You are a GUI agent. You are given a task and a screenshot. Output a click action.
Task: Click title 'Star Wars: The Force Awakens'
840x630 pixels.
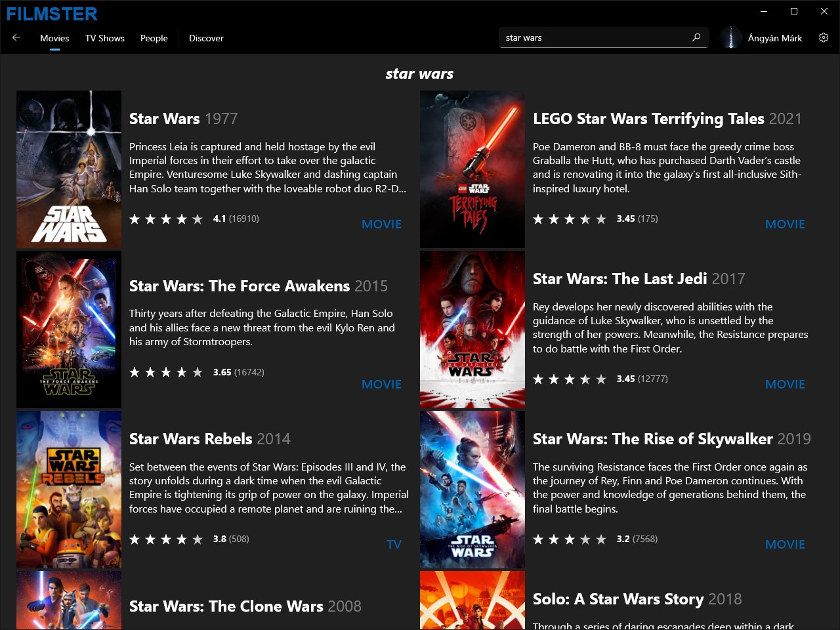coord(240,286)
